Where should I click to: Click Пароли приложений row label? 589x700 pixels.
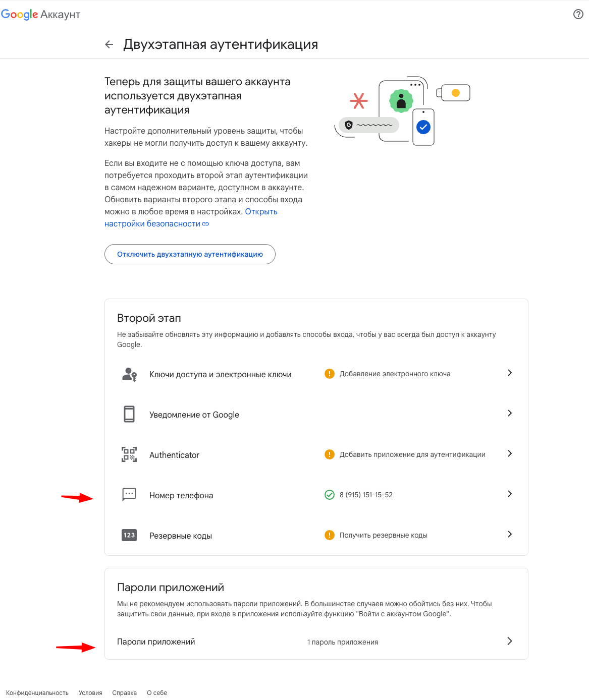click(156, 641)
